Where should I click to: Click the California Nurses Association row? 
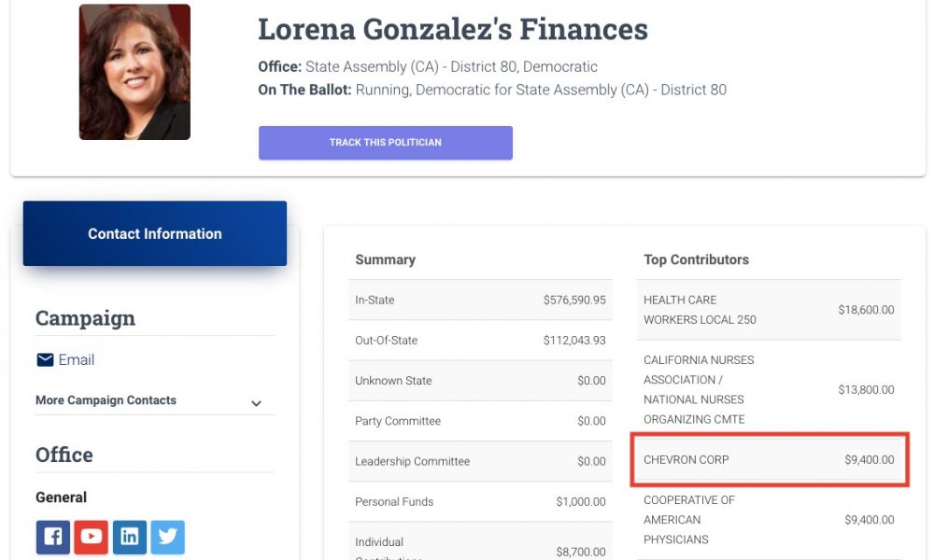click(x=769, y=389)
